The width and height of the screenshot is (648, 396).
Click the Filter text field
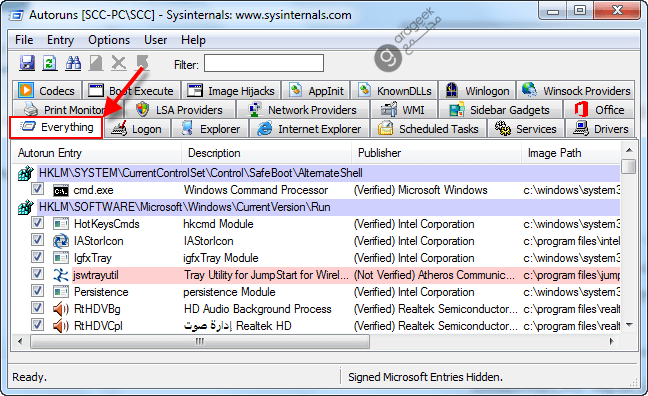coord(264,64)
